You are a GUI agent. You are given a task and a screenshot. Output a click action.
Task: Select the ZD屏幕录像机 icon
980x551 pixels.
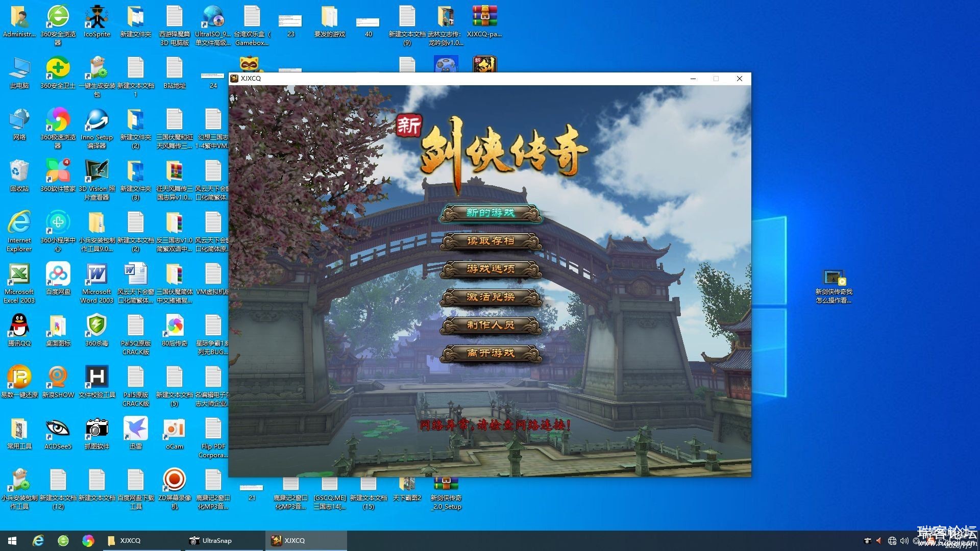(x=175, y=489)
